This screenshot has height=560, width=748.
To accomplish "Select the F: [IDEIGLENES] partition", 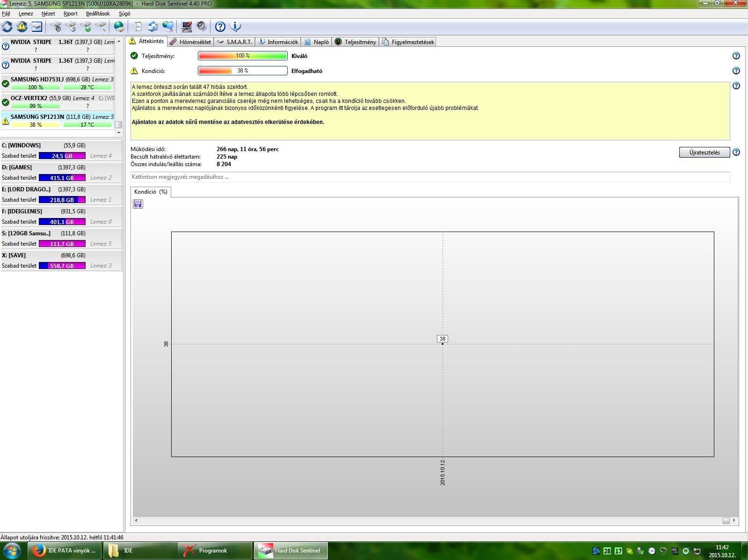I will (61, 217).
